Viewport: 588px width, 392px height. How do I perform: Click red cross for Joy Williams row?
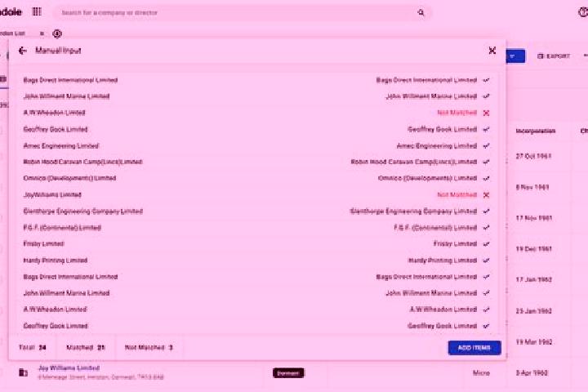487,195
